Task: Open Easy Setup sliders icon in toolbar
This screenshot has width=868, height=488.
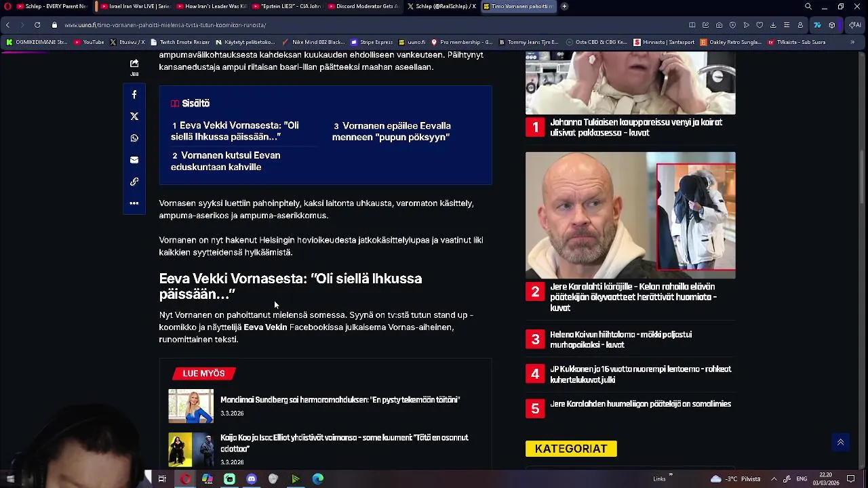Action: (787, 25)
